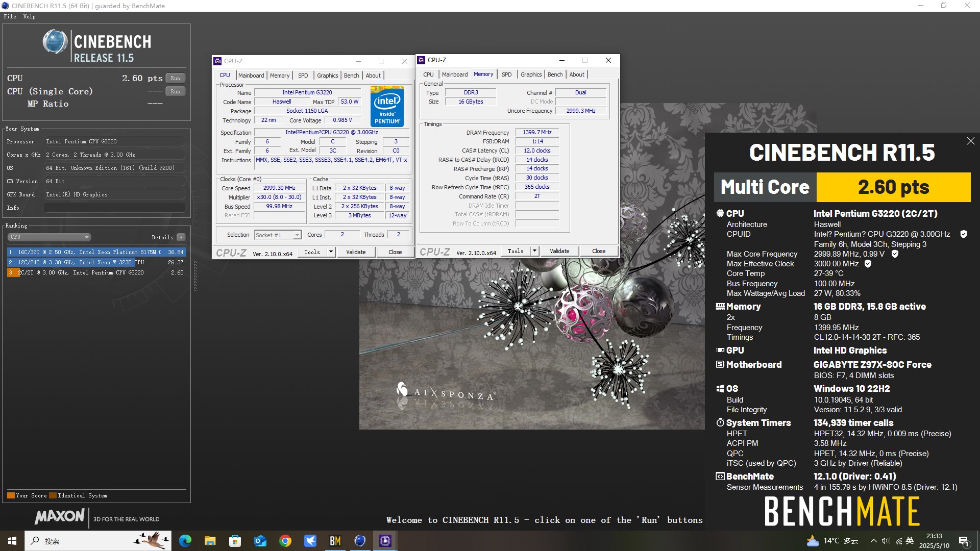Close the BenchMate result overlay

pyautogui.click(x=970, y=141)
